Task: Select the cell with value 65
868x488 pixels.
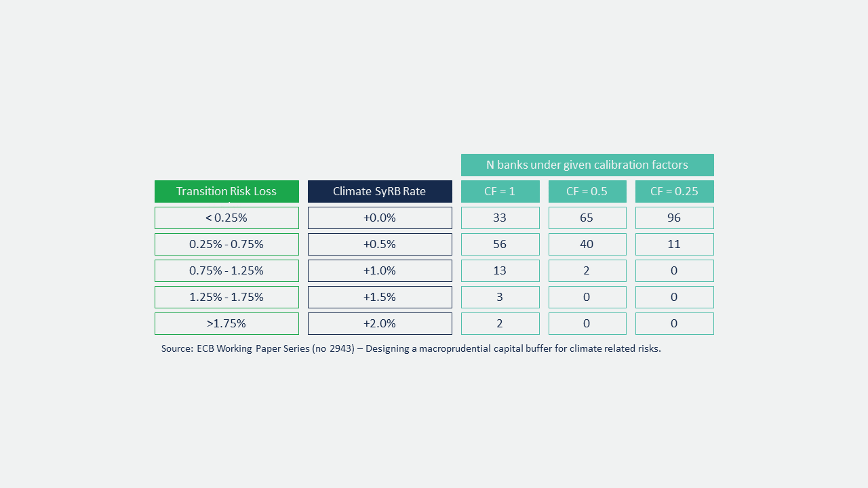Action: click(587, 218)
